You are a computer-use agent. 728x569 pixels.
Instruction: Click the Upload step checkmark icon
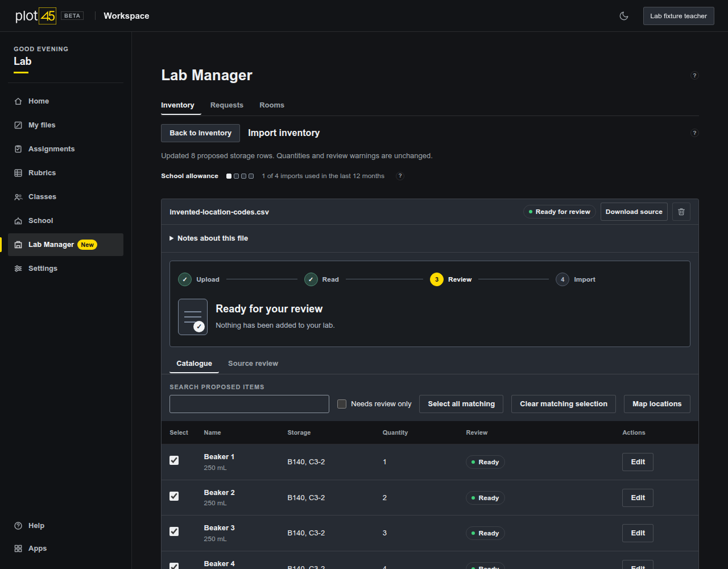(x=185, y=279)
